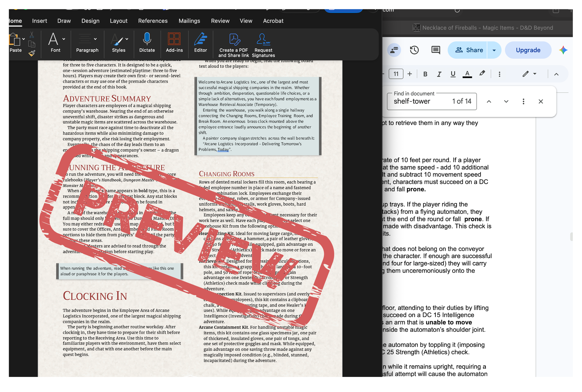Open the Share options dropdown arrow

(494, 50)
